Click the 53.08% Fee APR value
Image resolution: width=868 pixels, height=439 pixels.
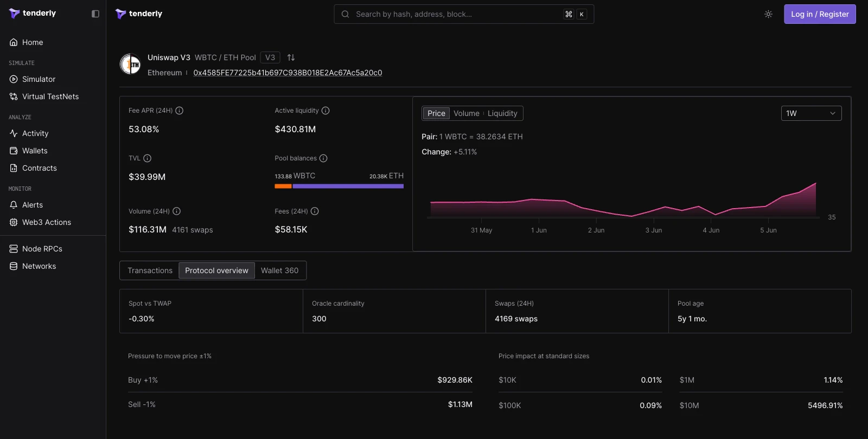pyautogui.click(x=144, y=129)
